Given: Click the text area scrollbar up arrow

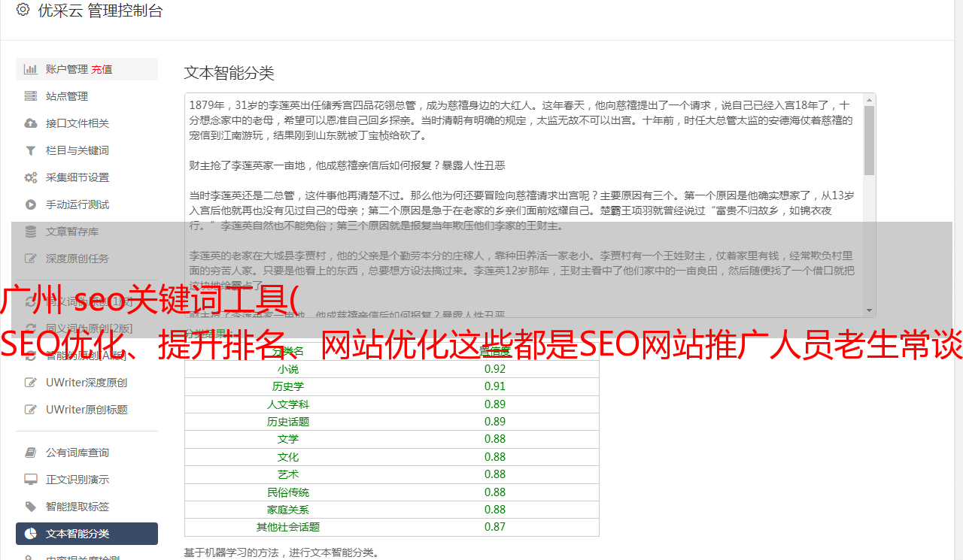Looking at the screenshot, I should pyautogui.click(x=870, y=99).
